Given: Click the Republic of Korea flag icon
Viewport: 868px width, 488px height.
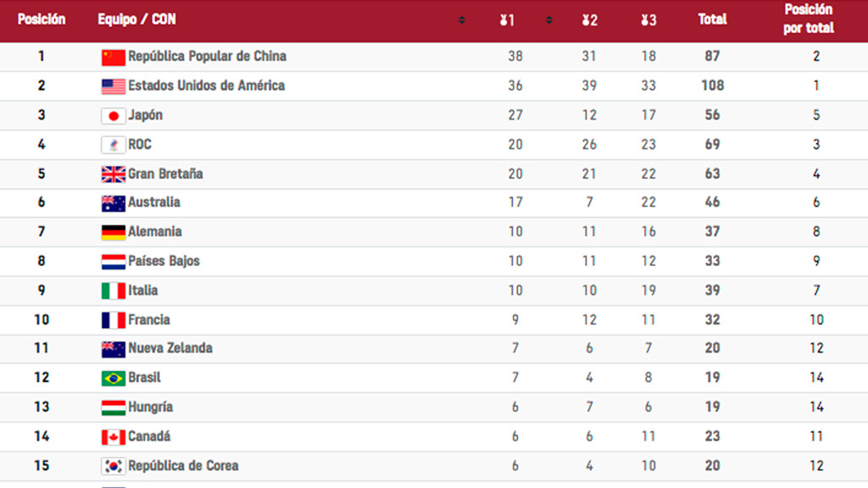Looking at the screenshot, I should pos(114,467).
